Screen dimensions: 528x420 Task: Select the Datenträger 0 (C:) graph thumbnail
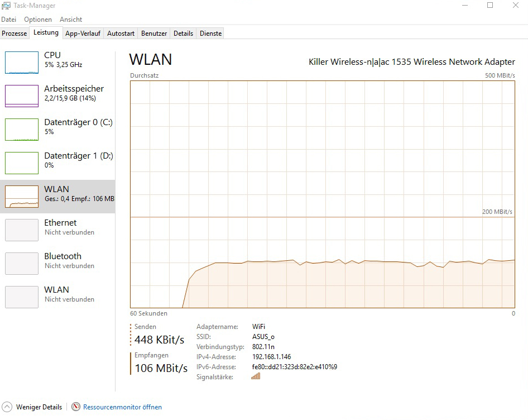(x=22, y=130)
